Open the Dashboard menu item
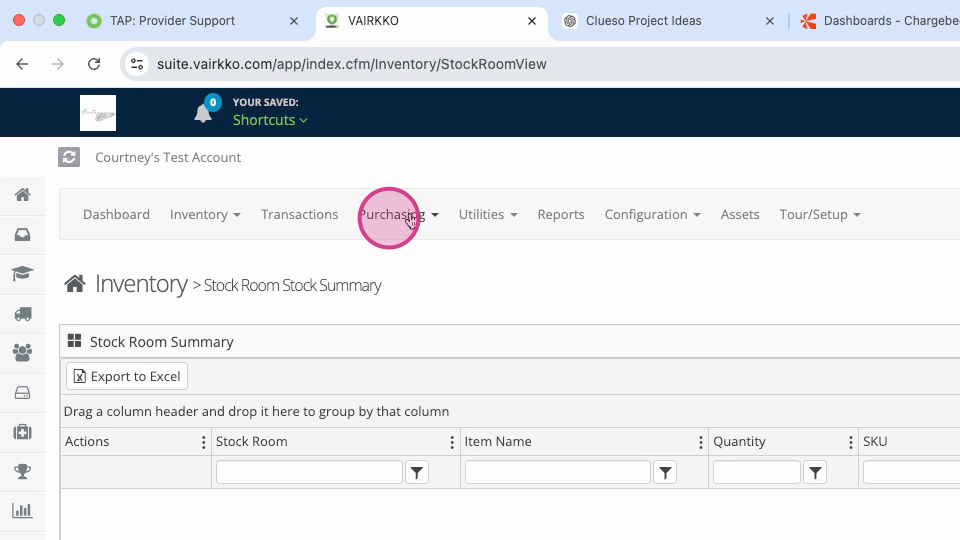The width and height of the screenshot is (960, 540). (116, 214)
